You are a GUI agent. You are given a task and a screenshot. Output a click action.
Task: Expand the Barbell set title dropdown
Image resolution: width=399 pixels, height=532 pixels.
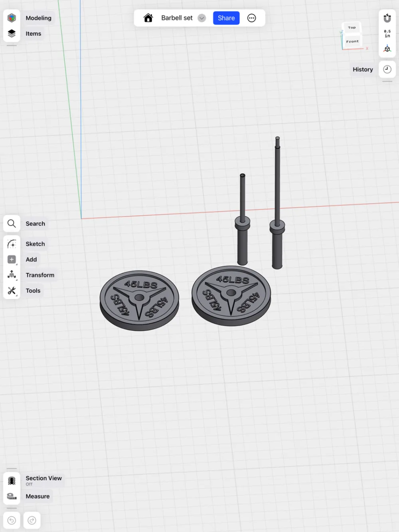tap(202, 18)
